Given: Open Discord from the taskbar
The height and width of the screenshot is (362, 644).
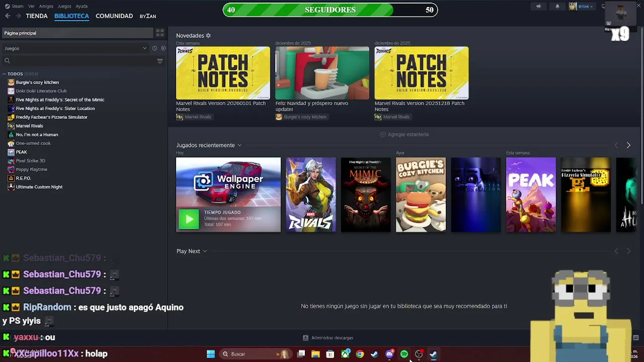Looking at the screenshot, I should tap(389, 354).
